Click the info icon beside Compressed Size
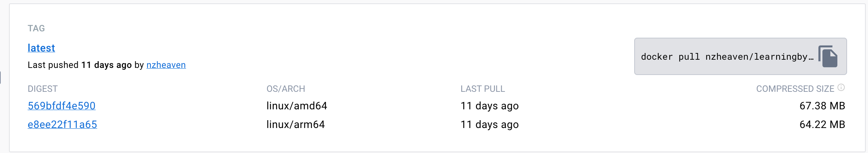This screenshot has height=153, width=868. click(841, 88)
